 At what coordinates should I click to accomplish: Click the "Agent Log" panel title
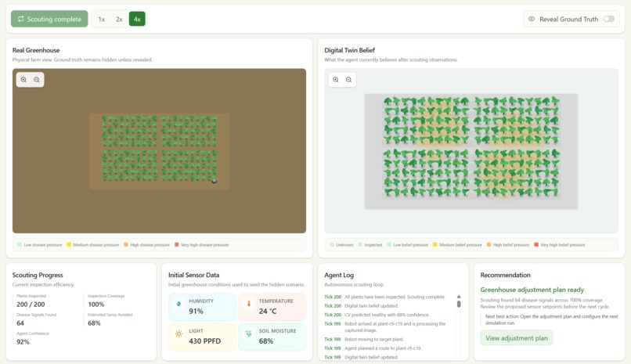tap(339, 275)
